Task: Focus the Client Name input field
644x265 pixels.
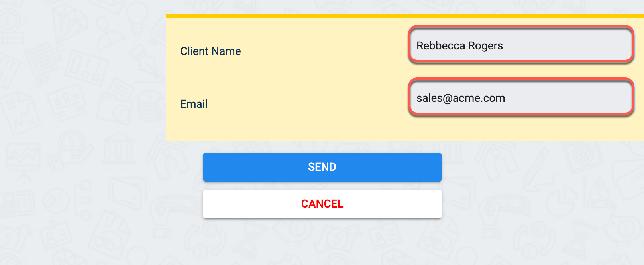Action: pos(521,44)
